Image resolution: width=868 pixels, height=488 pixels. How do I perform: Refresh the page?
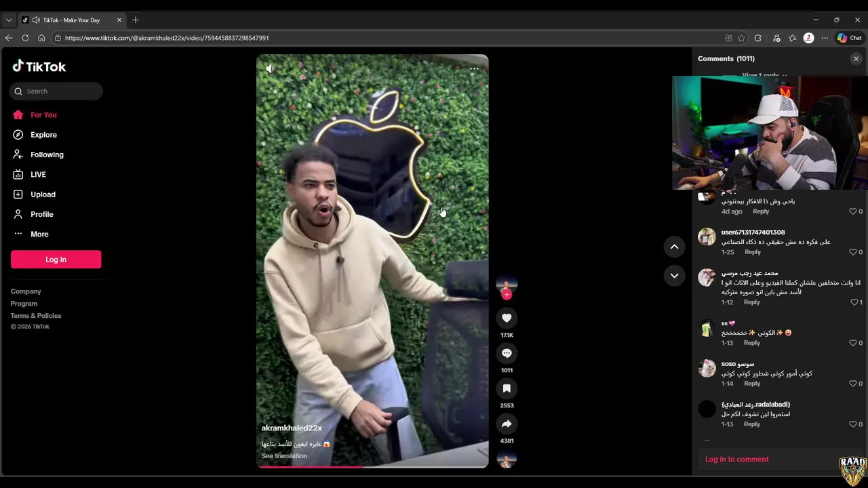point(25,38)
